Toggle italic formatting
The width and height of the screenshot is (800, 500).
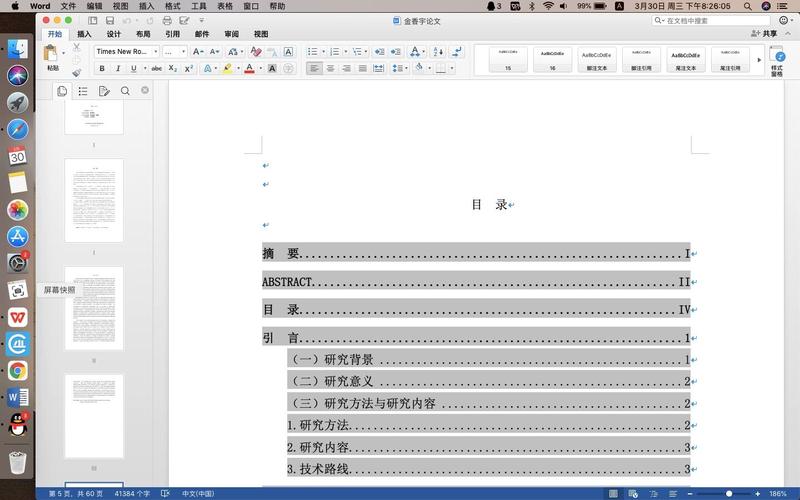pyautogui.click(x=118, y=68)
